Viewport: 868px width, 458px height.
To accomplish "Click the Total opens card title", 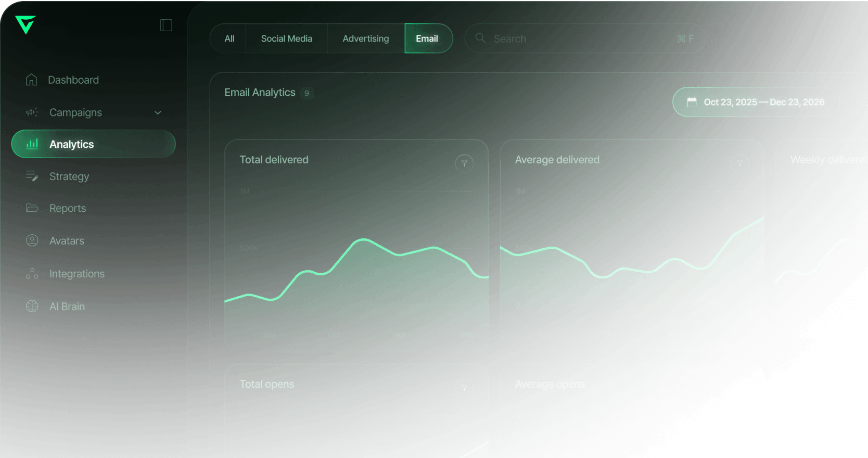I will (x=267, y=384).
